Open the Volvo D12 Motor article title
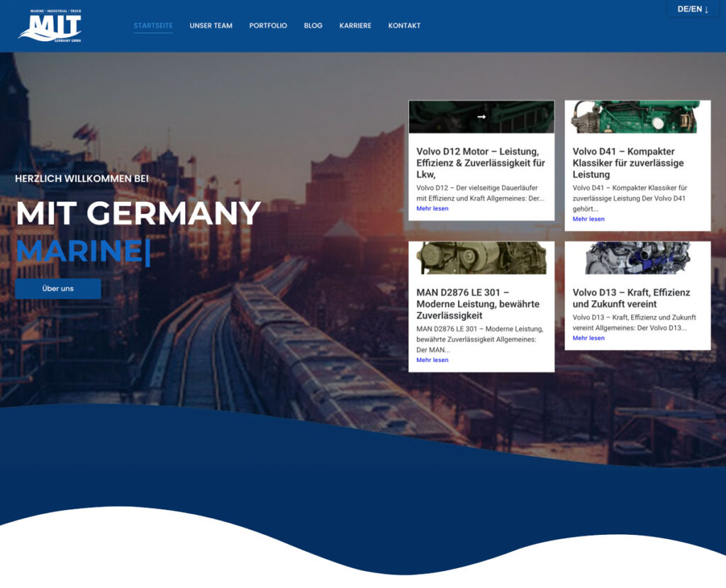 coord(481,163)
